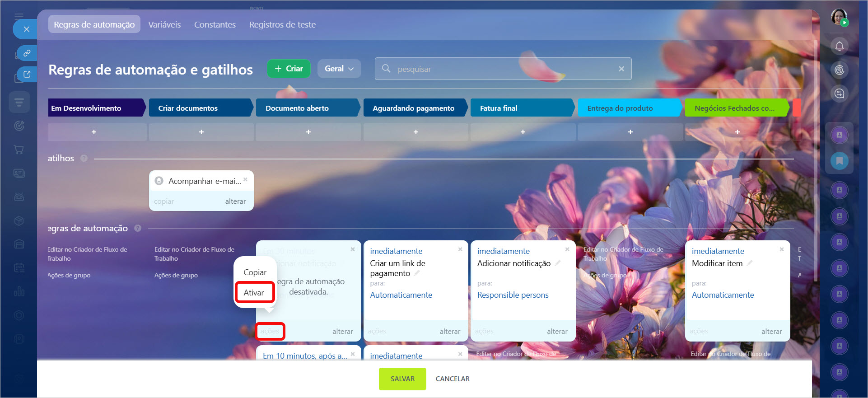Choose Copiar in the popup menu
Viewport: 868px width, 398px height.
click(x=255, y=272)
